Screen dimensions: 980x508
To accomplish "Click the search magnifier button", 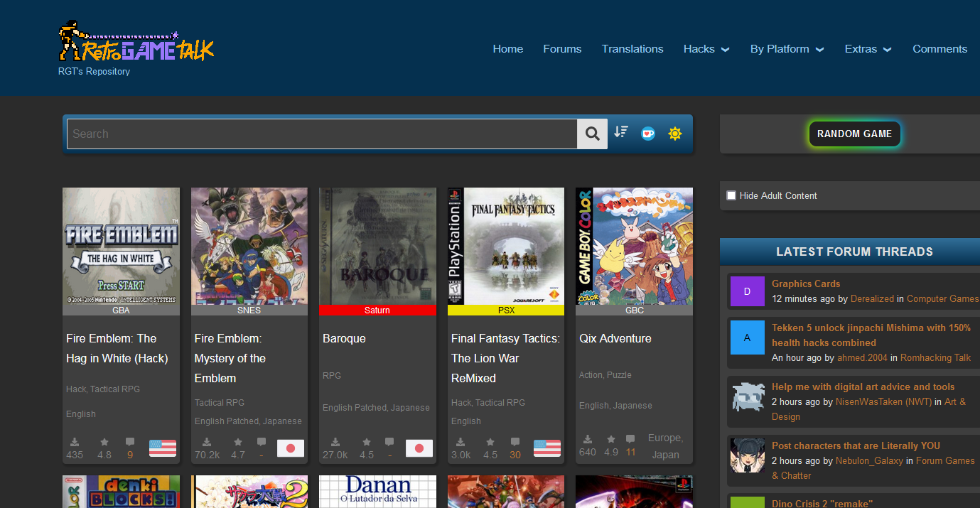I will click(x=592, y=134).
